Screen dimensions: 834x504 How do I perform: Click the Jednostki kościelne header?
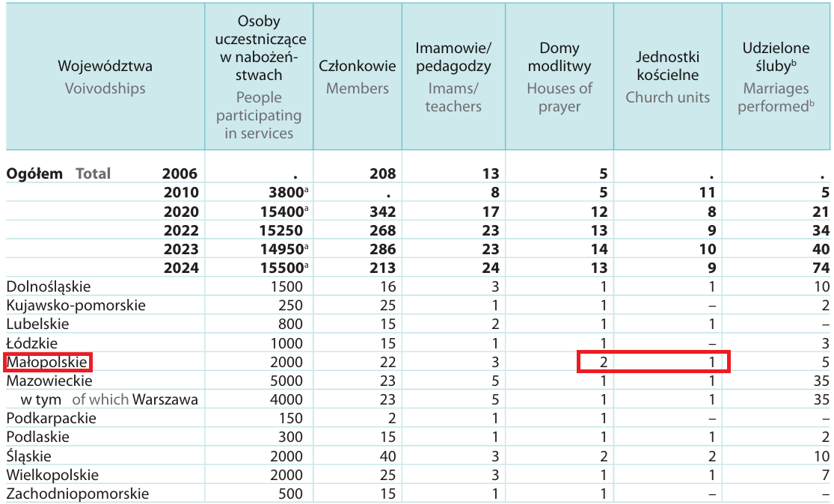[x=667, y=76]
